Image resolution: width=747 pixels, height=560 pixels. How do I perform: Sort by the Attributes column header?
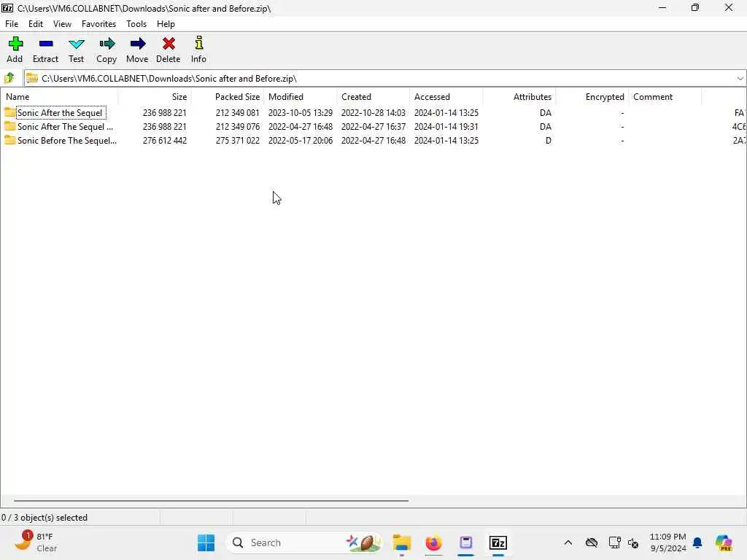click(519, 97)
